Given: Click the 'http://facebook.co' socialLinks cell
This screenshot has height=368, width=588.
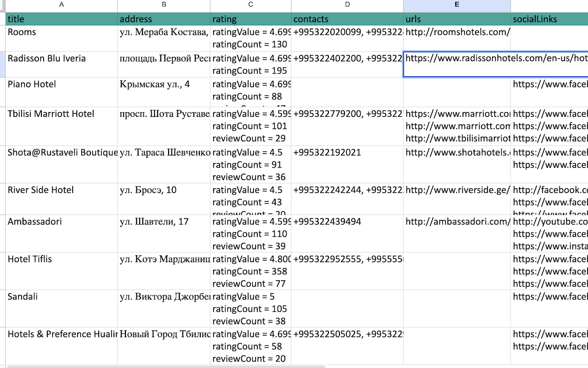Looking at the screenshot, I should point(549,199).
